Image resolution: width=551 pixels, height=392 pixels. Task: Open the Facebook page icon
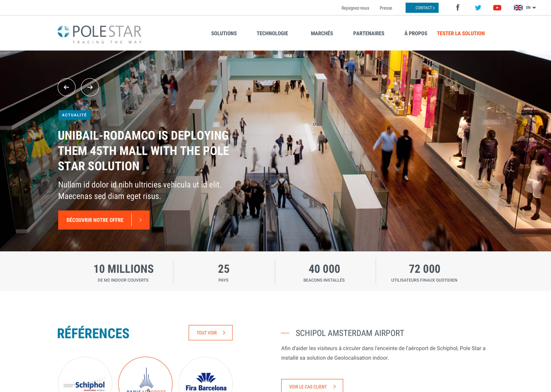(x=457, y=7)
